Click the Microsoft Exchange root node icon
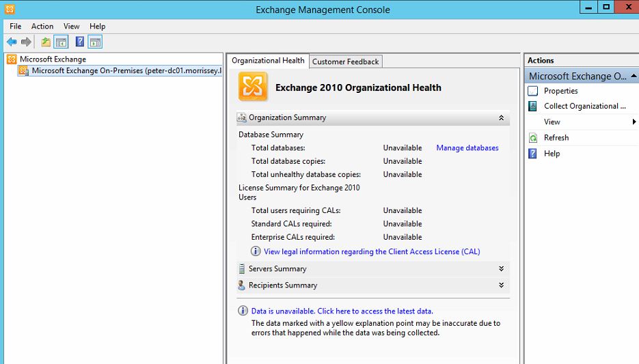 click(12, 59)
